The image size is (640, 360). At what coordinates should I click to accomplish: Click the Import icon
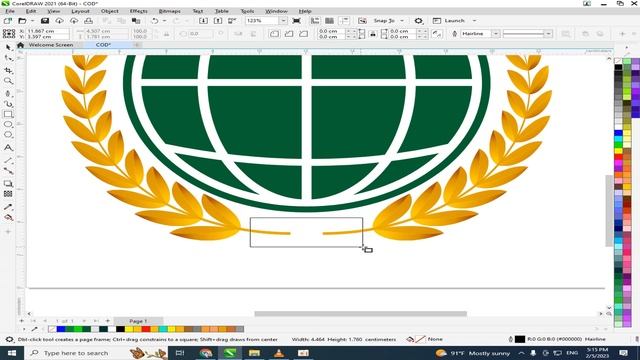point(203,21)
